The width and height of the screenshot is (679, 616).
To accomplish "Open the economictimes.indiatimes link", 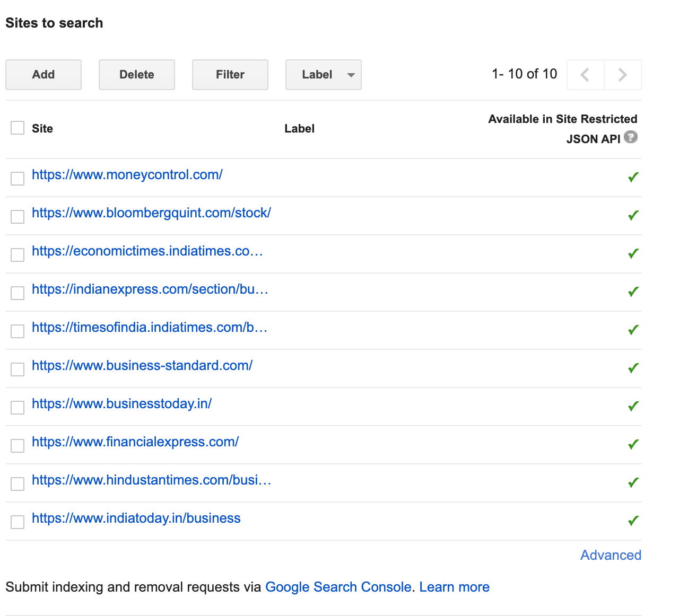I will pos(147,251).
